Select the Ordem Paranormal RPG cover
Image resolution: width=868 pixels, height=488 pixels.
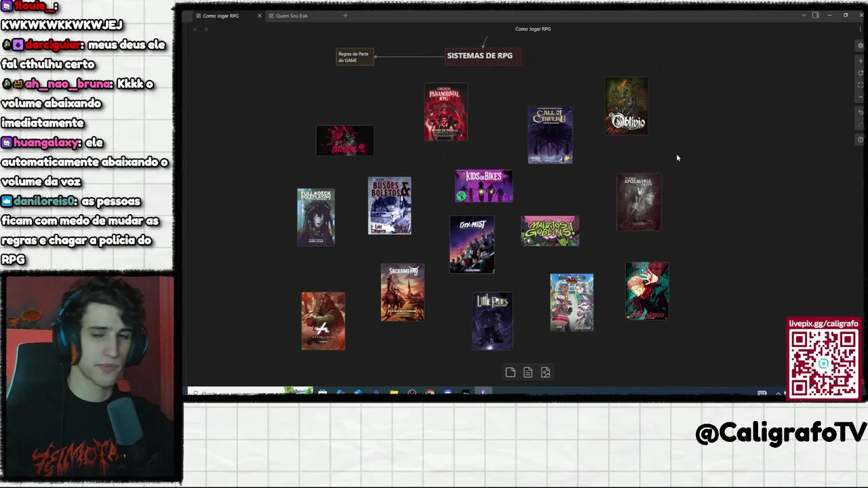446,112
